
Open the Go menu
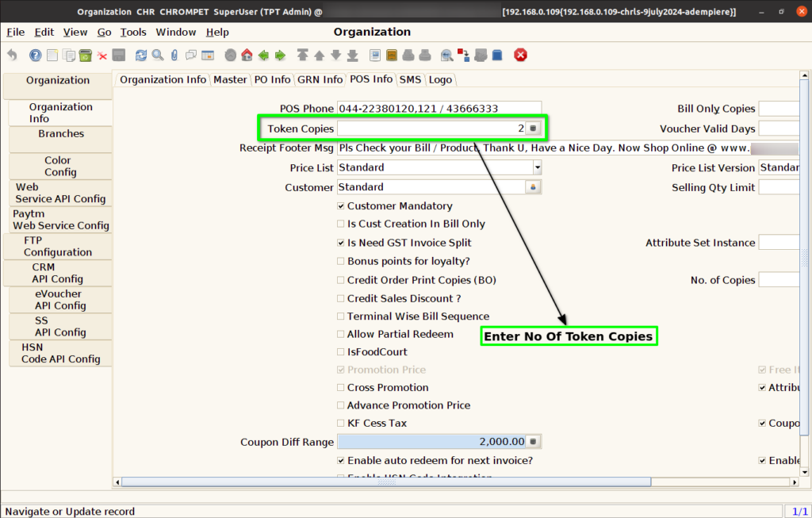tap(104, 32)
